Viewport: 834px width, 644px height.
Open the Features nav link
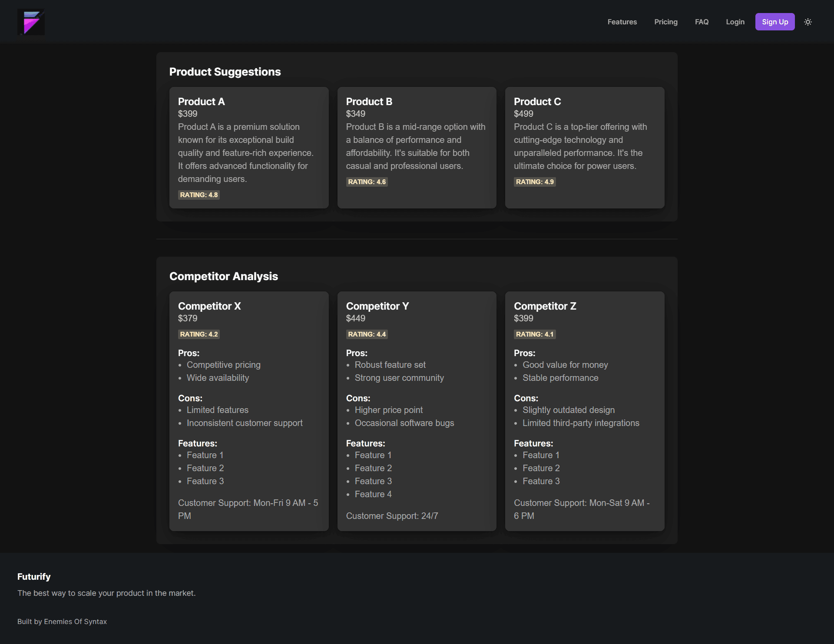pyautogui.click(x=622, y=22)
